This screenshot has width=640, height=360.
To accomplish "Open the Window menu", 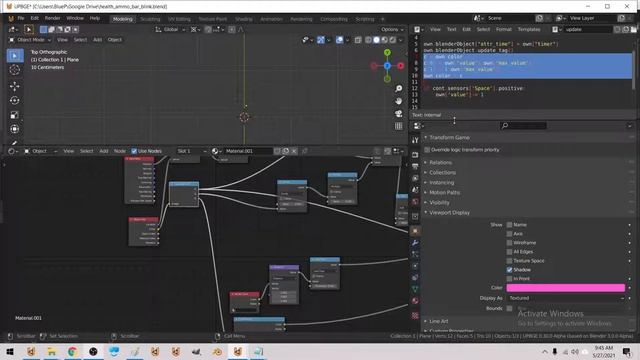I will (x=75, y=18).
